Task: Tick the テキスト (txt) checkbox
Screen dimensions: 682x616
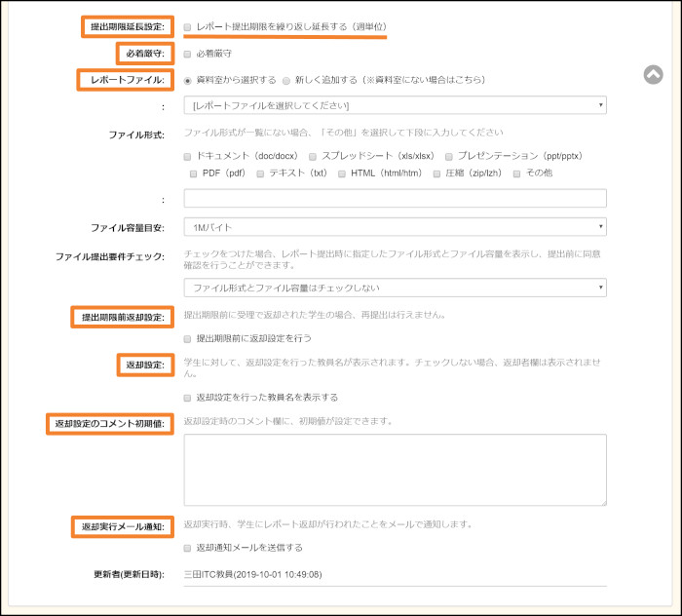Action: (x=260, y=173)
